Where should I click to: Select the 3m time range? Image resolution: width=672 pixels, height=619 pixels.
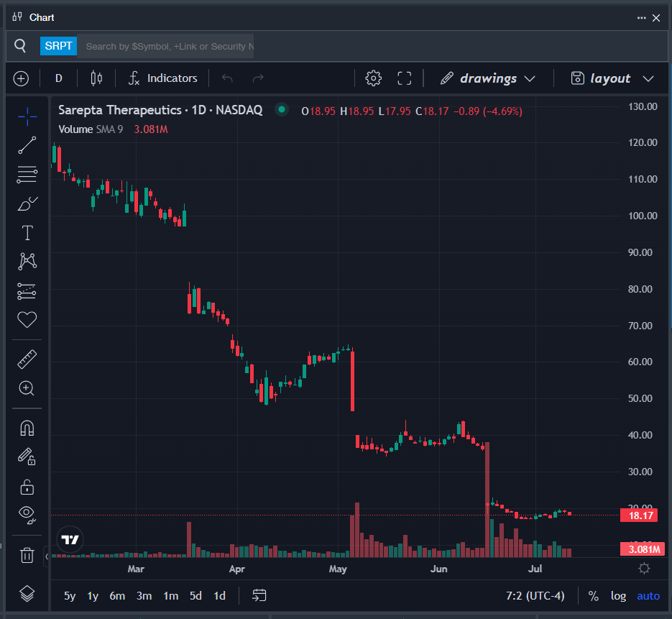(144, 596)
